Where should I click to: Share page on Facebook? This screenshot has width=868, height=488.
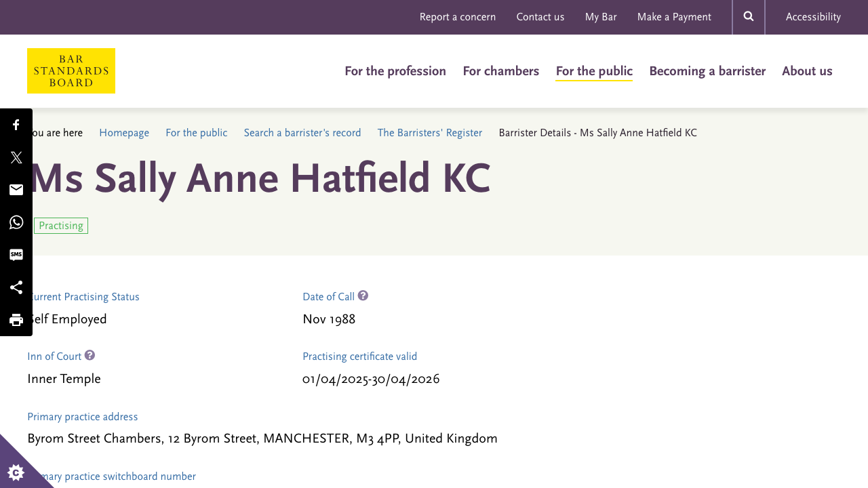tap(16, 125)
